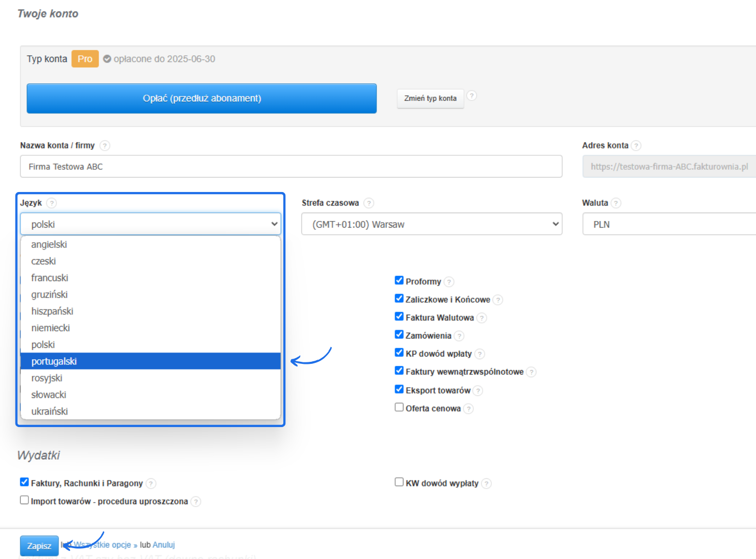Viewport: 756px width, 559px height.
Task: Uncheck the Proformy checkbox
Action: 399,281
